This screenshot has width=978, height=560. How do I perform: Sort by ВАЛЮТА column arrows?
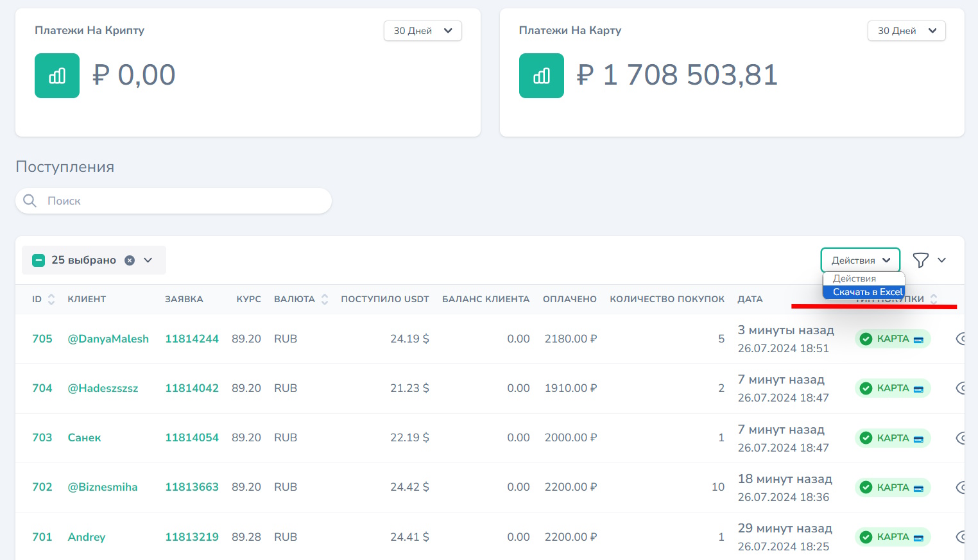pyautogui.click(x=325, y=299)
